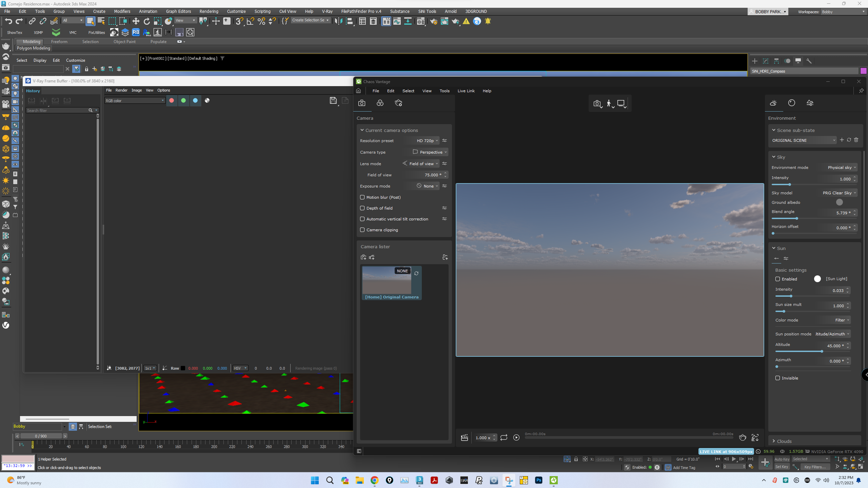Select the Move transform tool
This screenshot has width=868, height=488.
[x=136, y=21]
